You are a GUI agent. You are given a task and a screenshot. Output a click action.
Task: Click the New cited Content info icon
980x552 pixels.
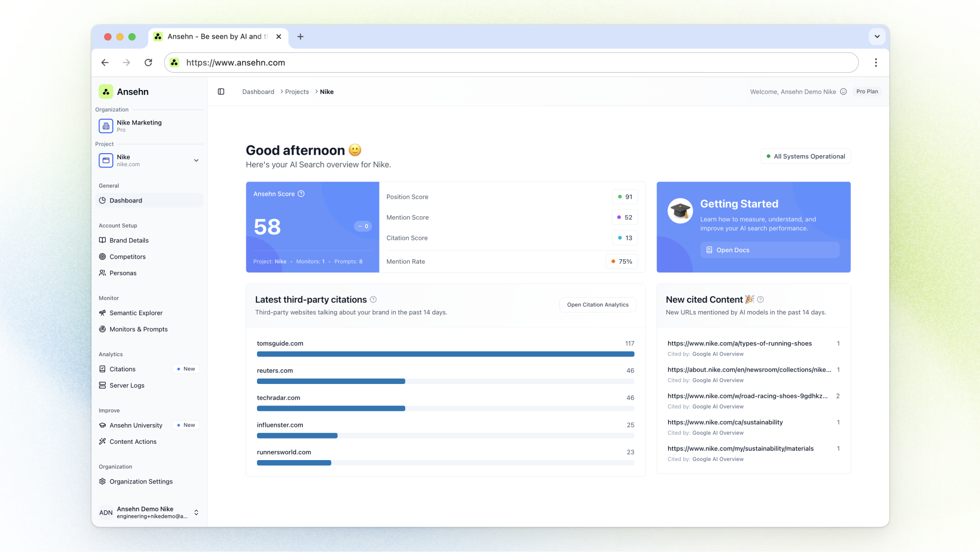[x=760, y=300]
